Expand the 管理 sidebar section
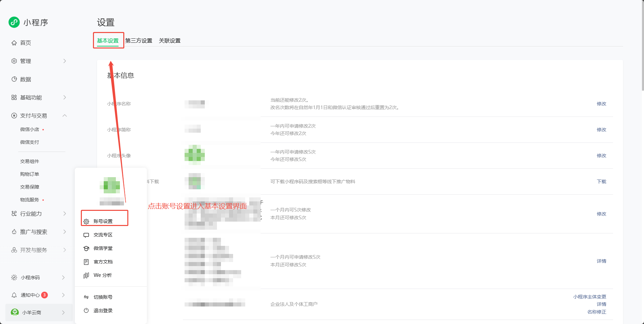This screenshot has height=324, width=644. tap(64, 61)
